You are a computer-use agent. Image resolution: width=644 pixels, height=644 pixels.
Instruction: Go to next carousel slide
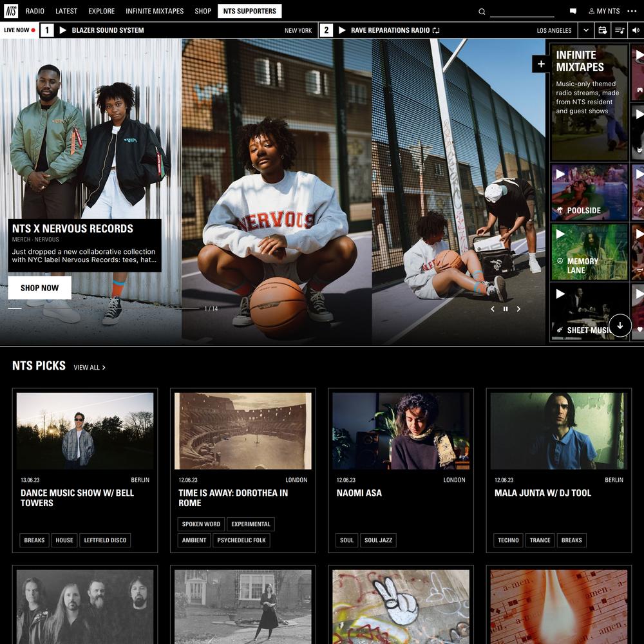coord(518,309)
